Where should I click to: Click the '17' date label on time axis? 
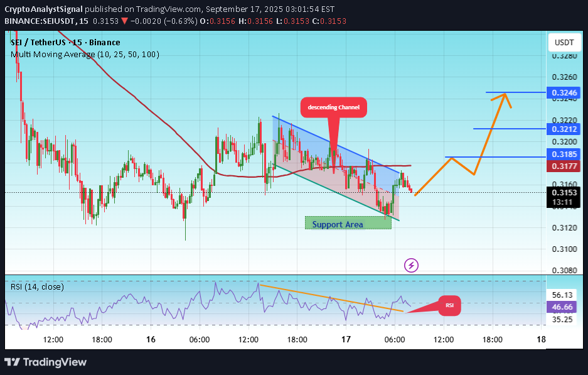(346, 340)
